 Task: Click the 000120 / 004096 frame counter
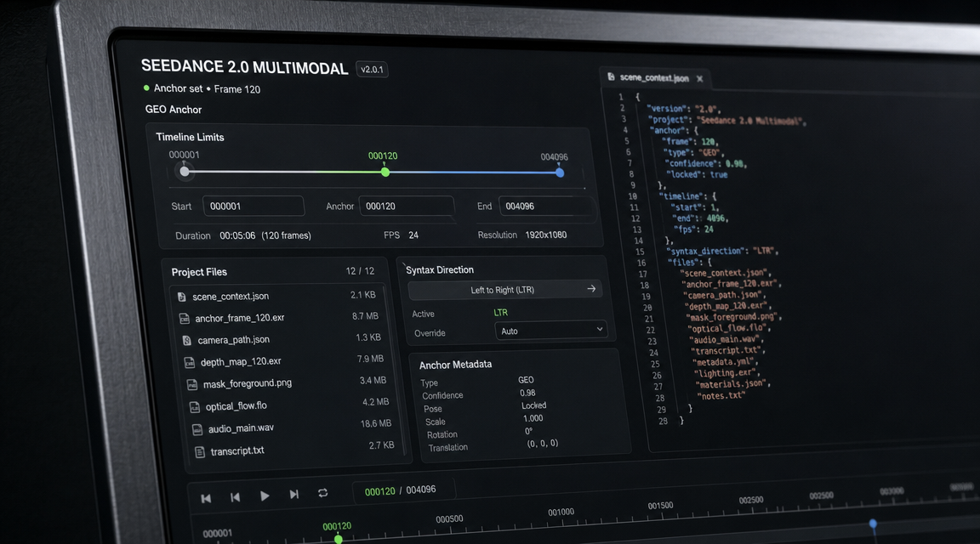pos(400,491)
